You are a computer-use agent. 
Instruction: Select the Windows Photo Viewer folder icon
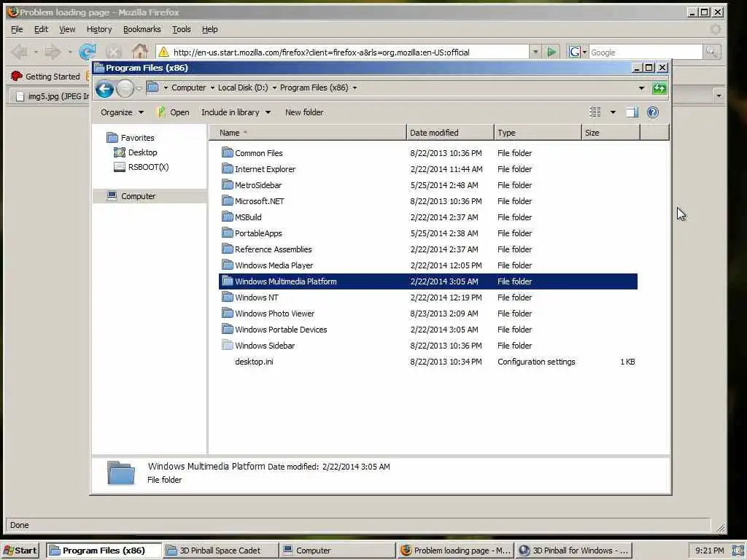coord(228,313)
